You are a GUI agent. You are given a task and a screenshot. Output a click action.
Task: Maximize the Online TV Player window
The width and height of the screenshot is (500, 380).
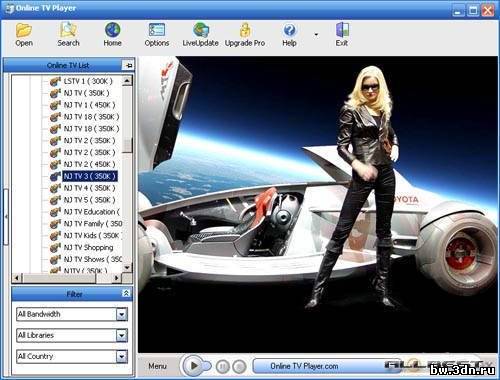[473, 10]
